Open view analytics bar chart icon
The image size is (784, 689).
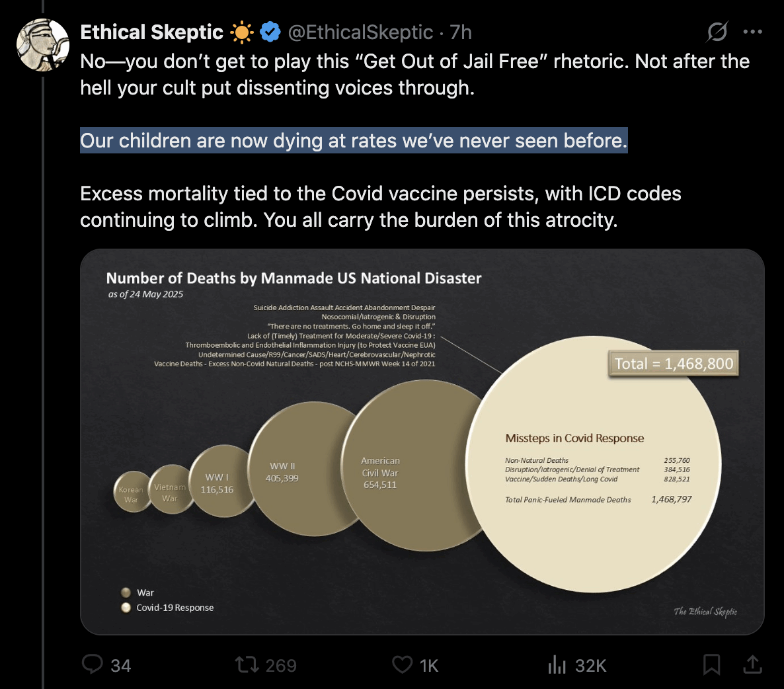click(557, 664)
